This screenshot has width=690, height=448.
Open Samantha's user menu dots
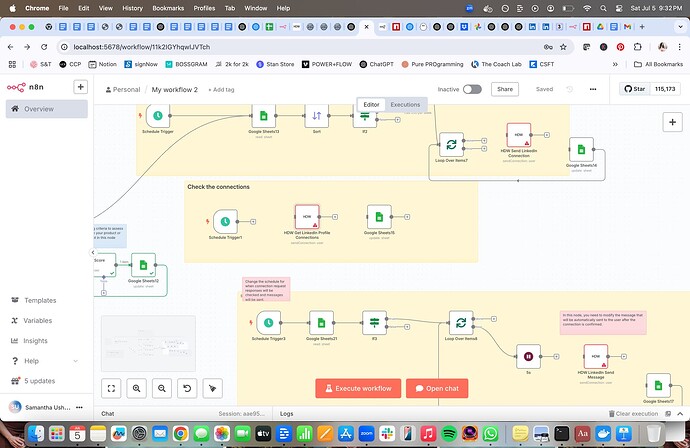pos(79,408)
